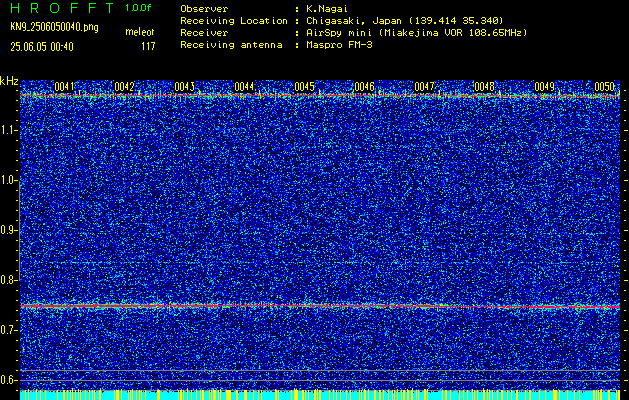This screenshot has width=629, height=400.
Task: Click the kHz axis unit label
Action: [x=9, y=81]
